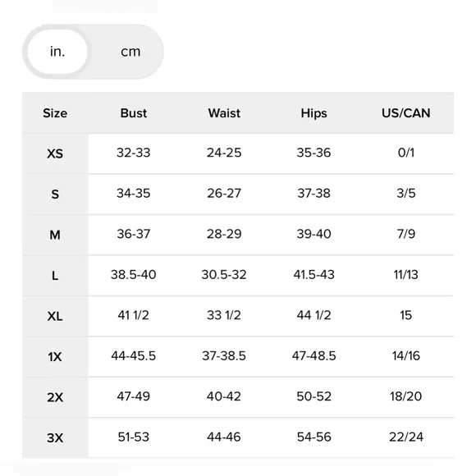
Task: Click the Waist column header
Action: [224, 113]
